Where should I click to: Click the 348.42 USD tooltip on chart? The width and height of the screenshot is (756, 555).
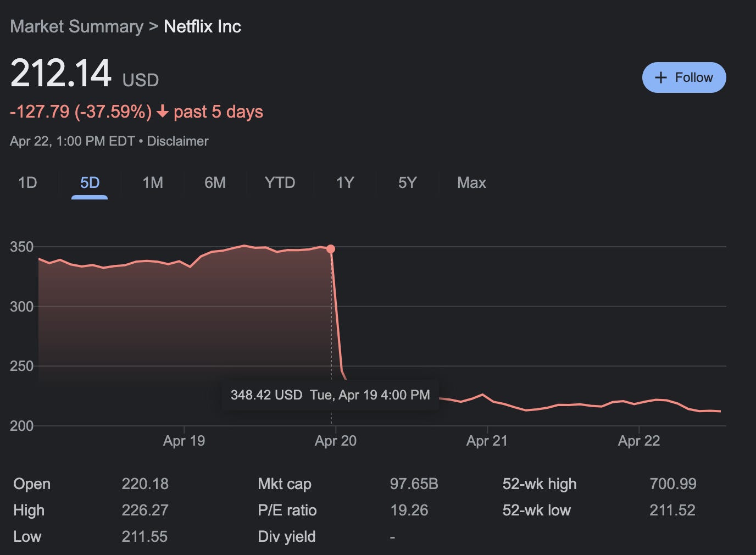pos(330,395)
